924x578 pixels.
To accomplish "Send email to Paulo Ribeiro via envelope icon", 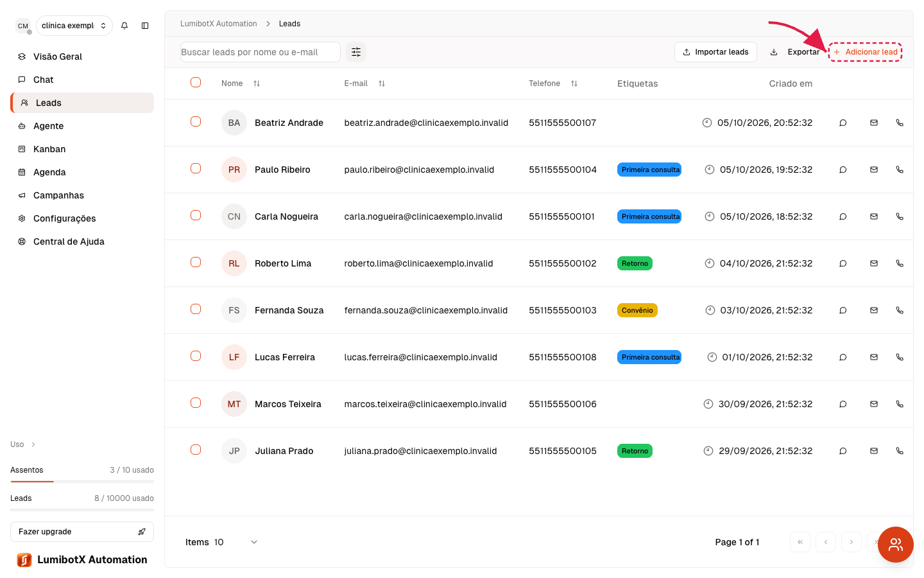I will (x=874, y=170).
